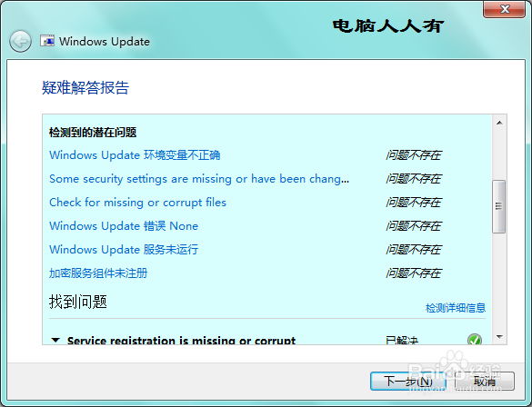Image resolution: width=532 pixels, height=407 pixels.
Task: Click 问题不存在 status for 服务未运行 row
Action: [x=413, y=250]
